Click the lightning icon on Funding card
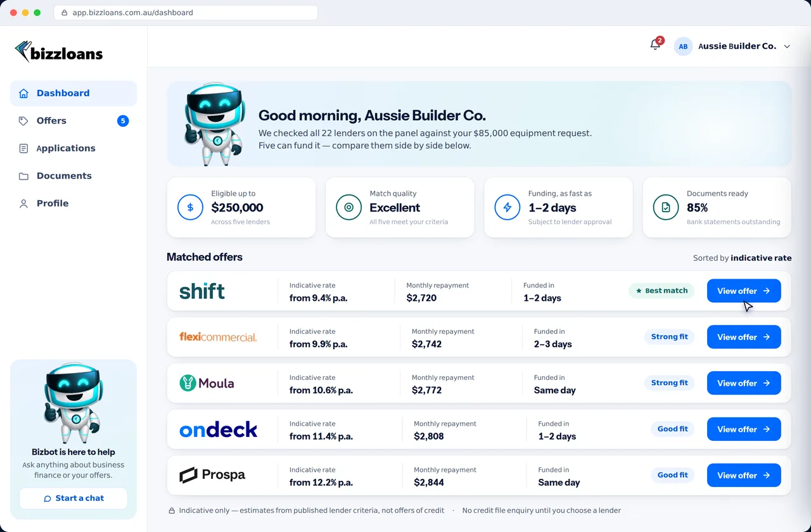 (x=507, y=207)
